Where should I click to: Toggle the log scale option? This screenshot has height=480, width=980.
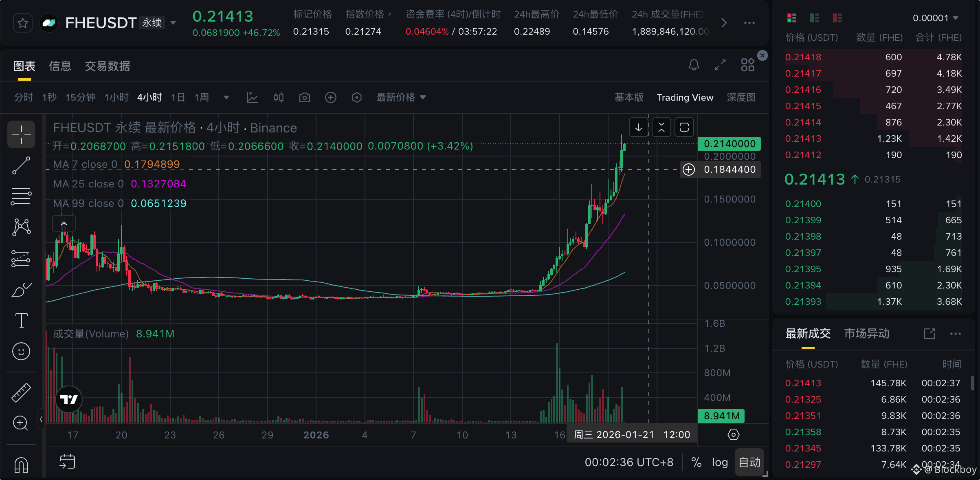[720, 462]
